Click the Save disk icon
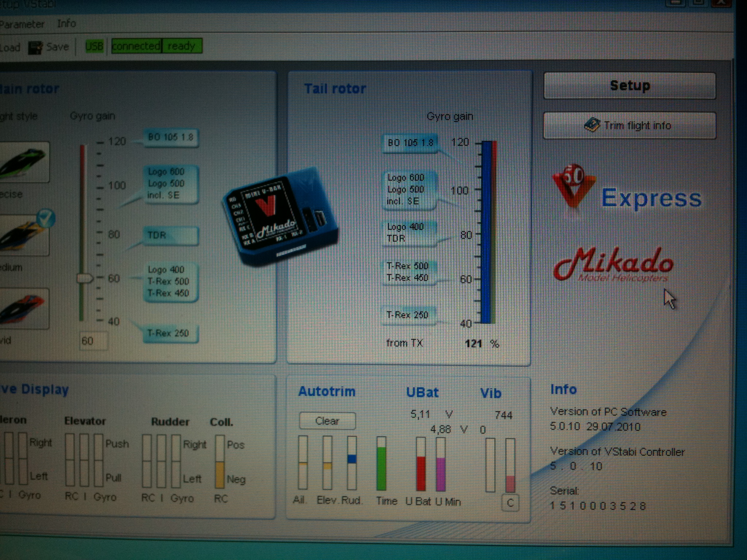The width and height of the screenshot is (747, 560). coord(36,48)
